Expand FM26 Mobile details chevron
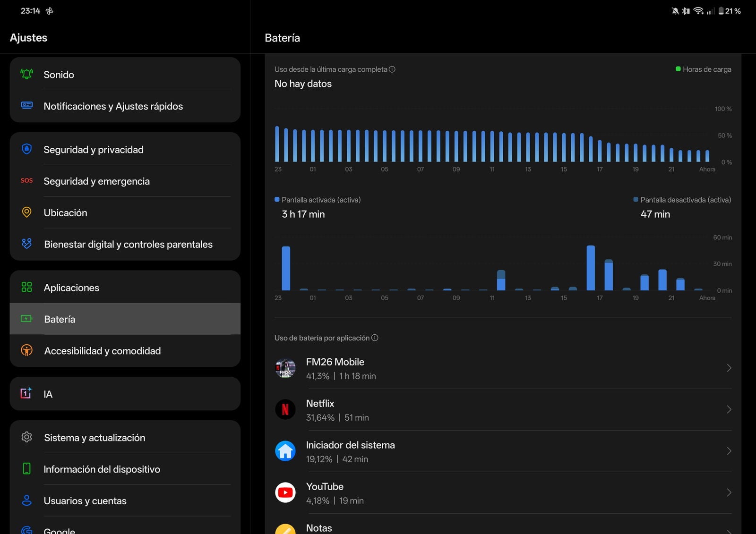The image size is (756, 534). (x=729, y=368)
